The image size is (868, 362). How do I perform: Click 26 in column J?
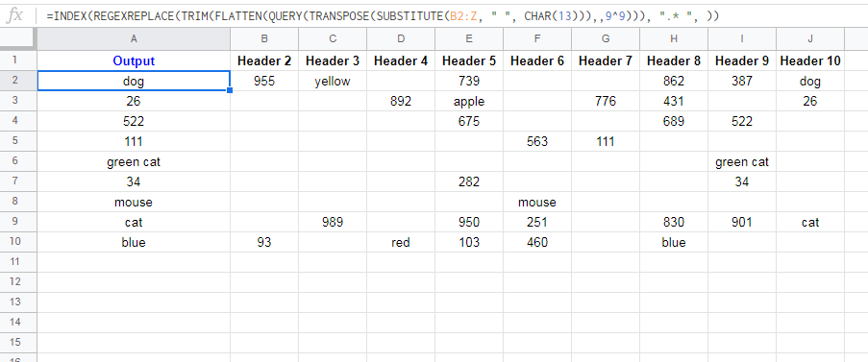point(810,101)
